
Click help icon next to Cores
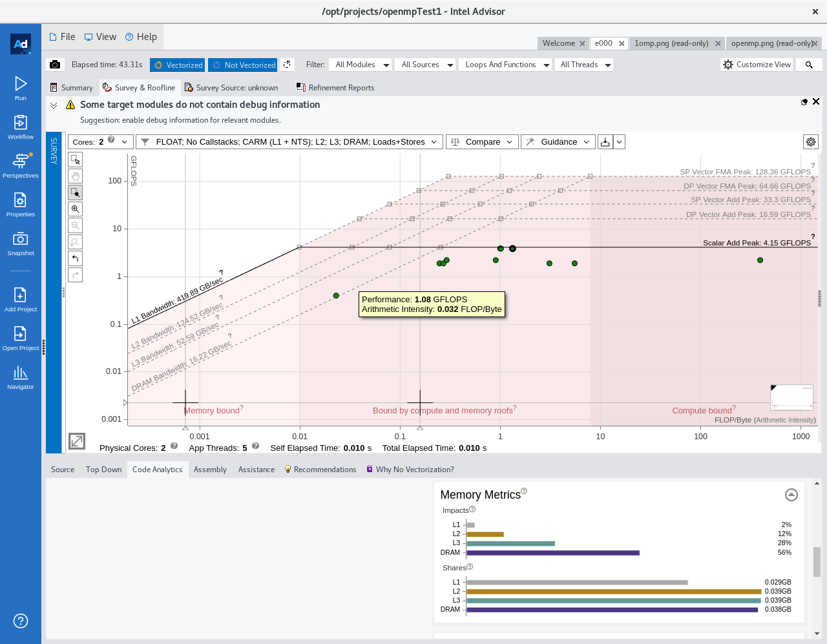(111, 140)
